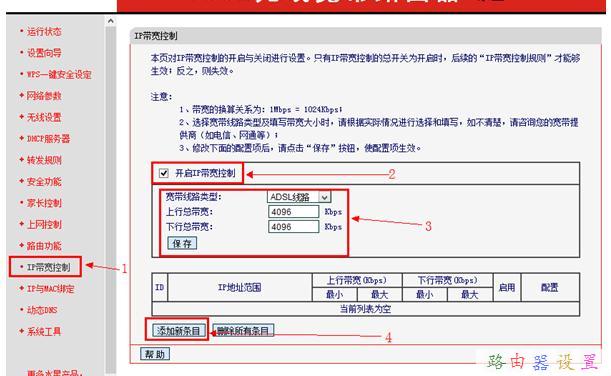Open 运行状态 in the sidebar
The image size is (611, 376).
[x=44, y=32]
